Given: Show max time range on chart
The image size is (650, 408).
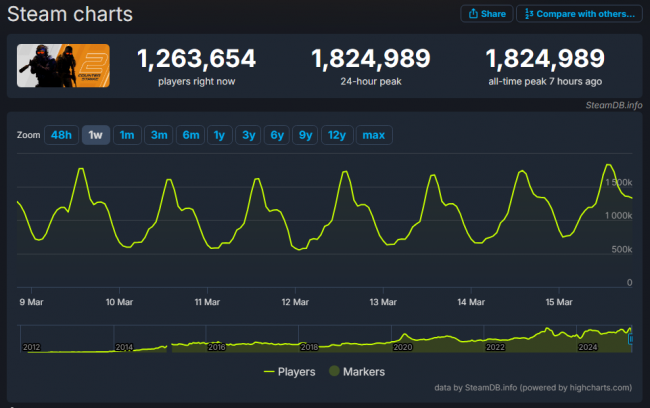Looking at the screenshot, I should pos(374,135).
